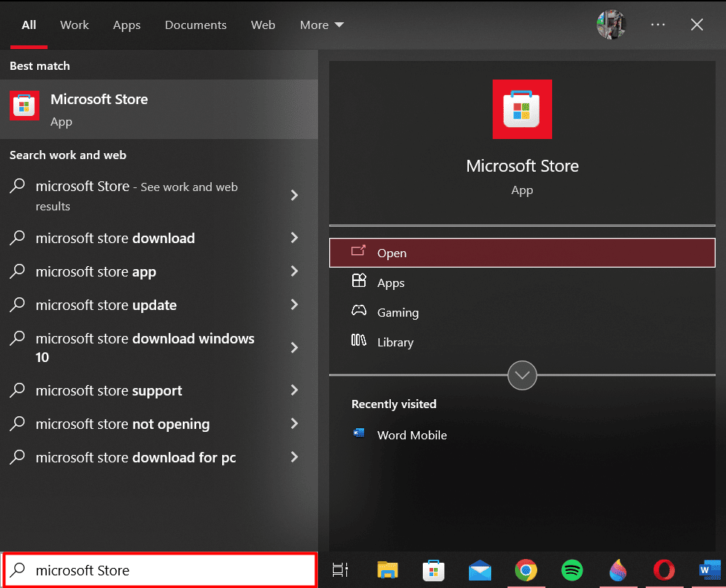Screen dimensions: 726x588
Task: Open Word Mobile from Recently visited
Action: (412, 435)
